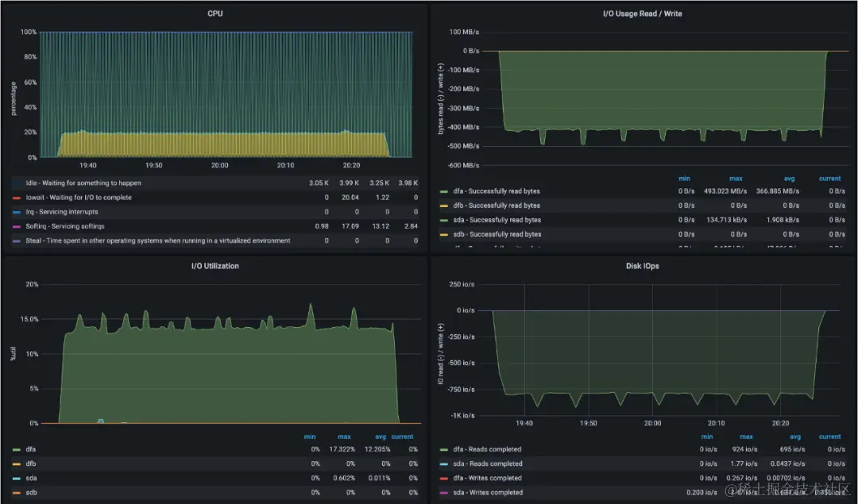Toggle 'sda - Reads completed' series
This screenshot has width=858, height=504.
[488, 464]
